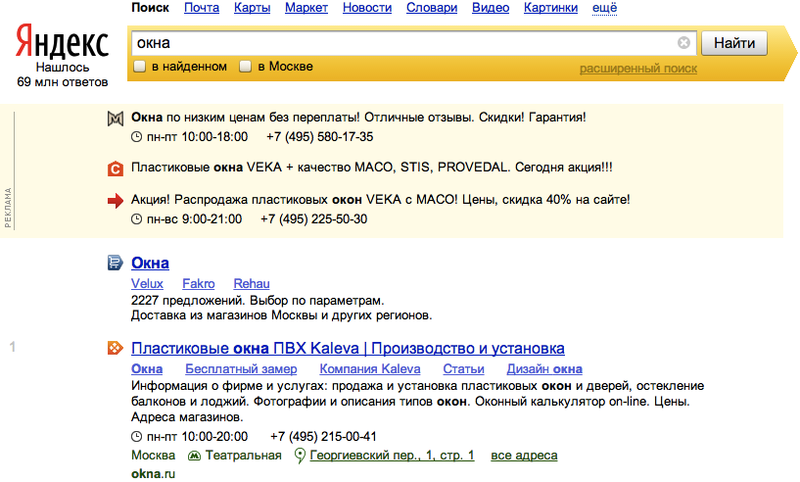Image resolution: width=800 pixels, height=482 pixels.
Task: Click the Kaleva favicon next to Пластиковые окна ПВХ
Action: 115,348
